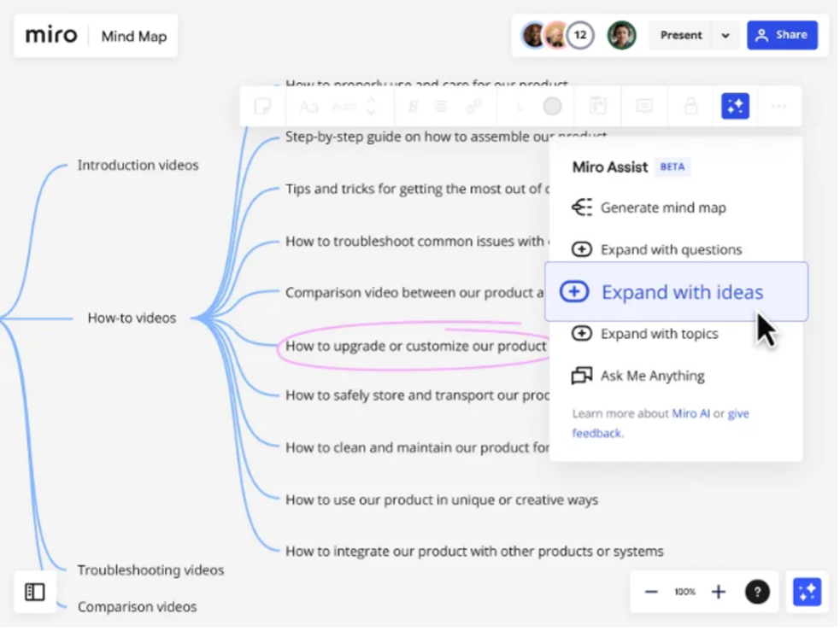
Task: Click the Share button
Action: click(782, 35)
